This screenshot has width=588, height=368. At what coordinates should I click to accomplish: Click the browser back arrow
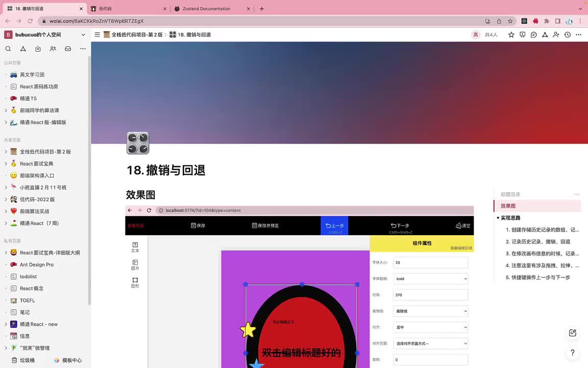(x=8, y=21)
